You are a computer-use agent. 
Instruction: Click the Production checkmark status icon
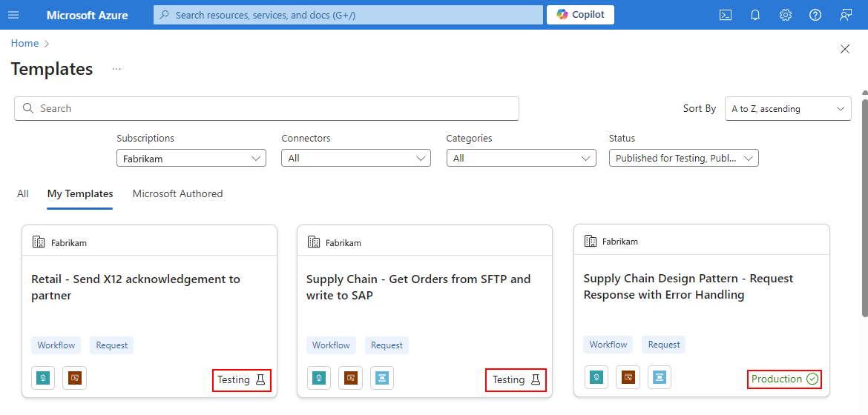(812, 379)
